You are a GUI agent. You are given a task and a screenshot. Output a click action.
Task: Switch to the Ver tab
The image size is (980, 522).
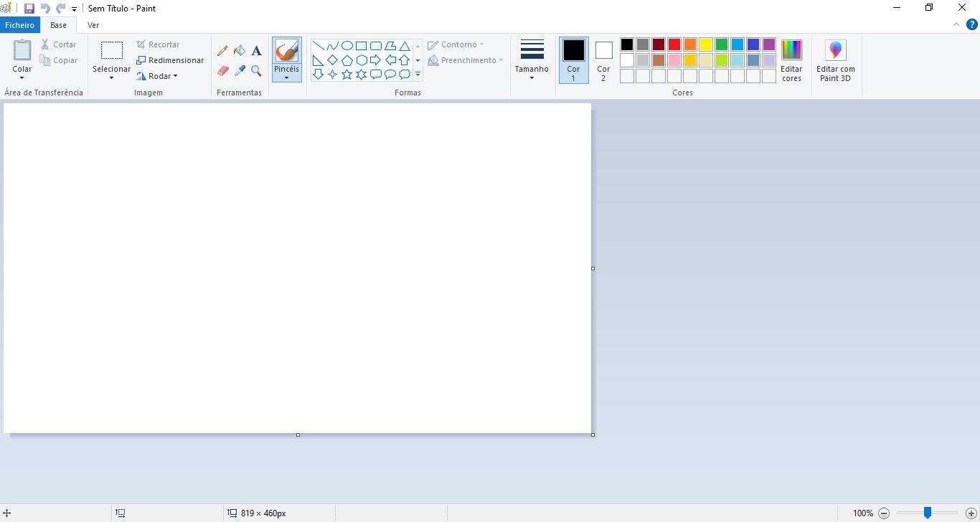pos(93,24)
